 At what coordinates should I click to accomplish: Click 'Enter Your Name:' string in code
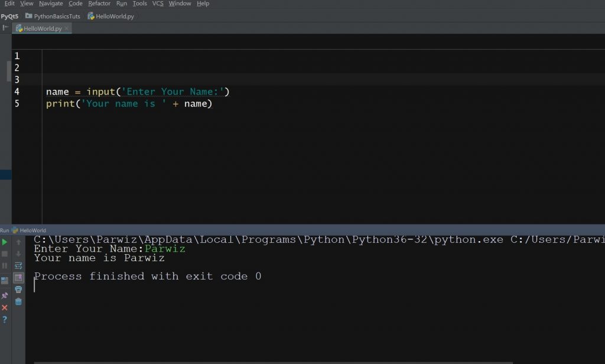[x=173, y=92]
